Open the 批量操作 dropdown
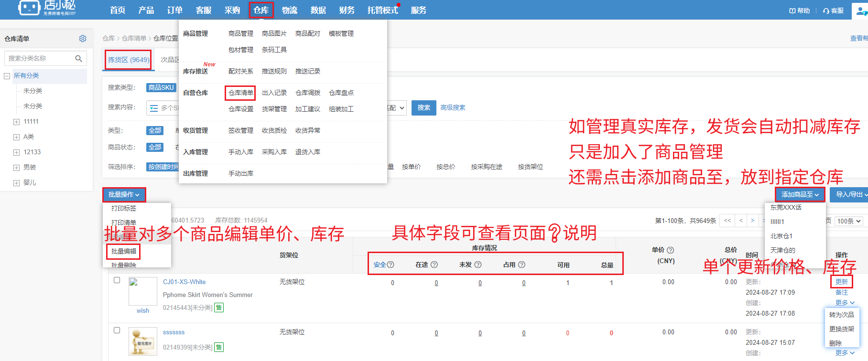868x361 pixels. click(x=124, y=195)
